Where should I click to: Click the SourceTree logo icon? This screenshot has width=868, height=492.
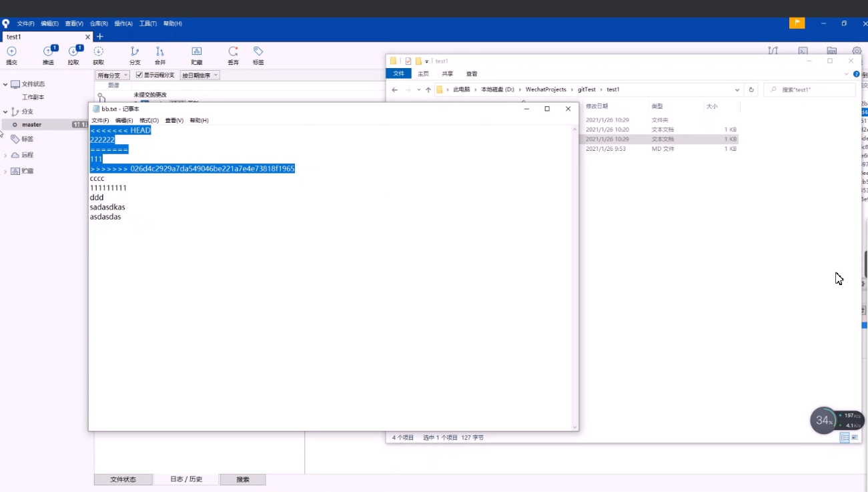pyautogui.click(x=6, y=23)
